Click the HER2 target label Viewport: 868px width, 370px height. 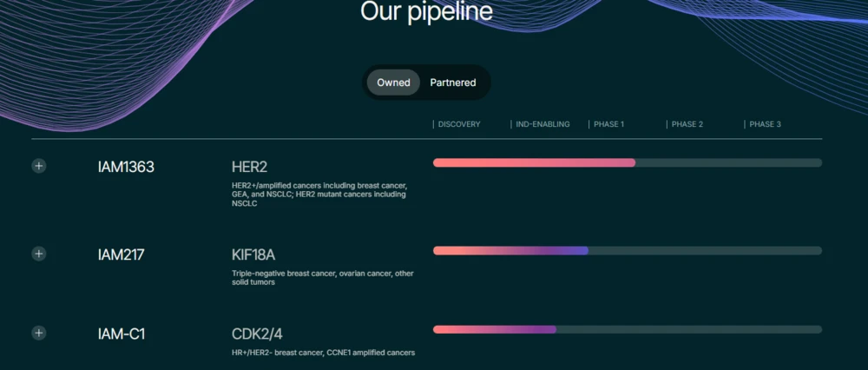point(250,167)
